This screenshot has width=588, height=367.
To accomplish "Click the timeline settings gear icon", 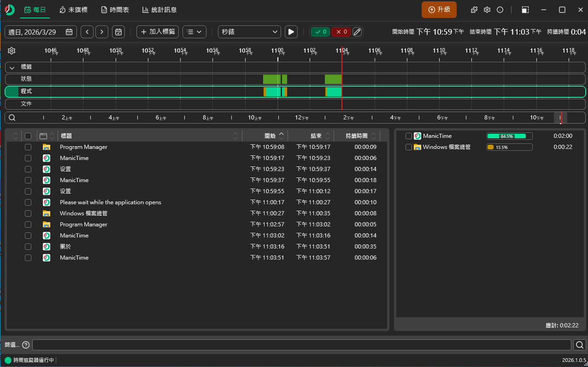I will (x=12, y=51).
